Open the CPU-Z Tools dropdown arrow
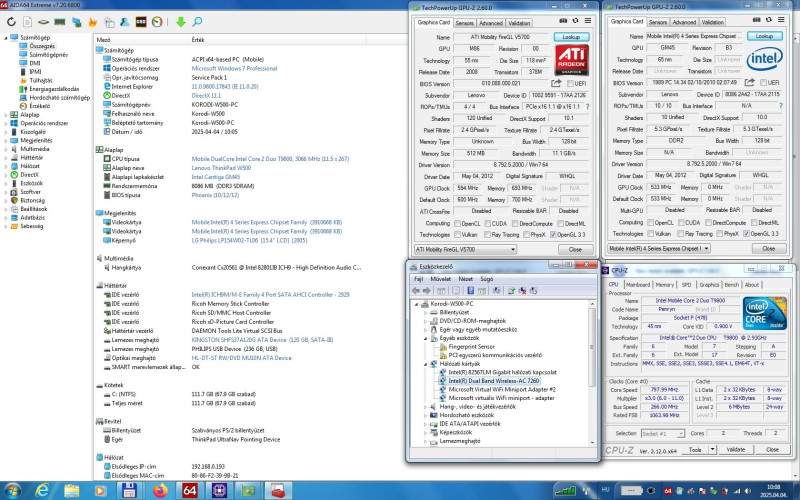Image resolution: width=800 pixels, height=500 pixels. click(x=712, y=449)
